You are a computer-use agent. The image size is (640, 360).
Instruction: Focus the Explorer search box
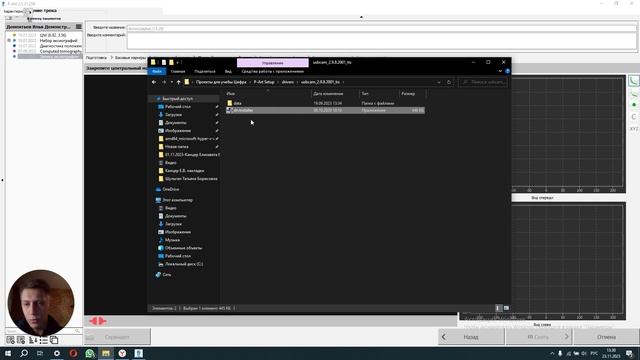pos(484,82)
